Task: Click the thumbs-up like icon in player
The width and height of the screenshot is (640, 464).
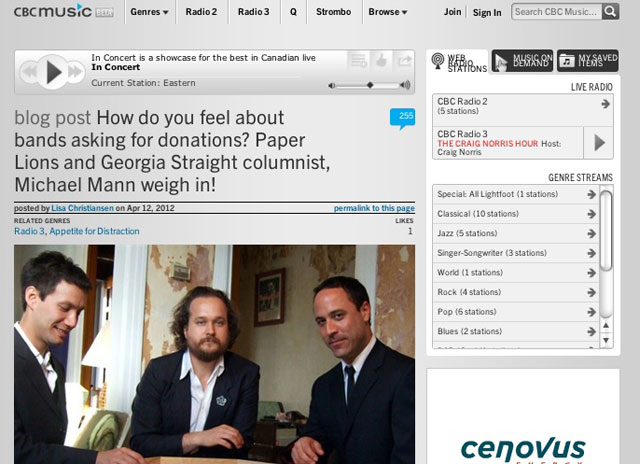Action: 382,61
